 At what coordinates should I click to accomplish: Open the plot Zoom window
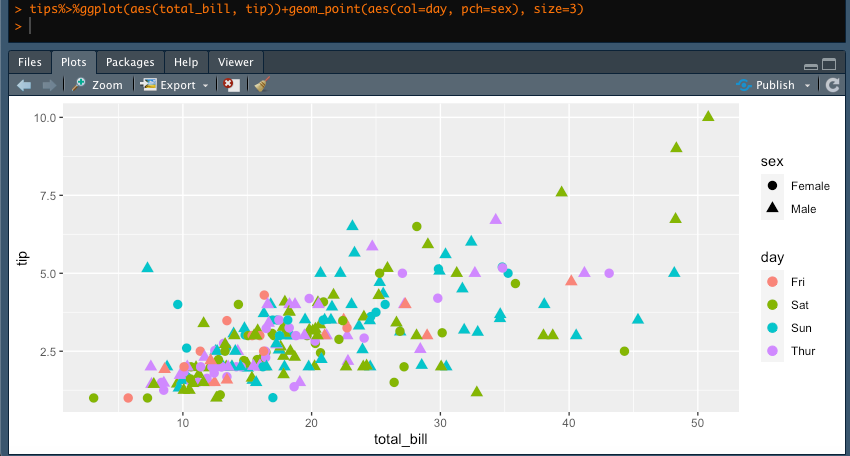coord(98,85)
